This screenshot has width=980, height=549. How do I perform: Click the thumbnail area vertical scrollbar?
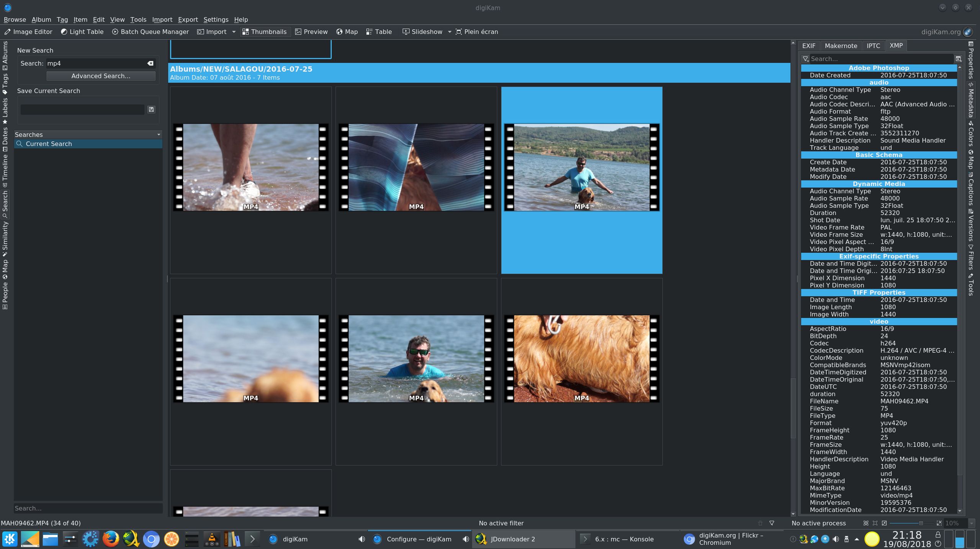[793, 408]
